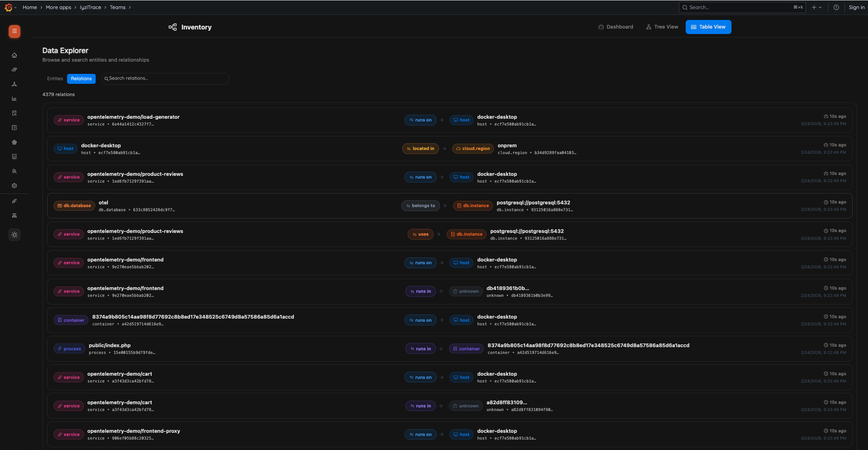The image size is (868, 450).
Task: Open the Grafana logo in the top bar
Action: 8,7
